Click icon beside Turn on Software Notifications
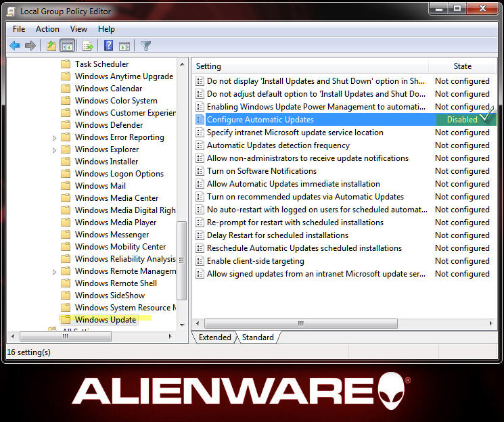 tap(200, 171)
